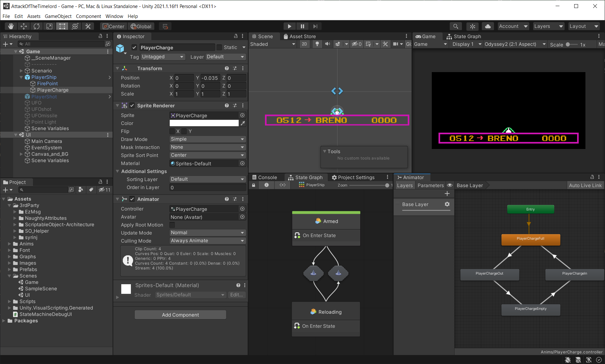Open the GameObject menu

pos(58,16)
